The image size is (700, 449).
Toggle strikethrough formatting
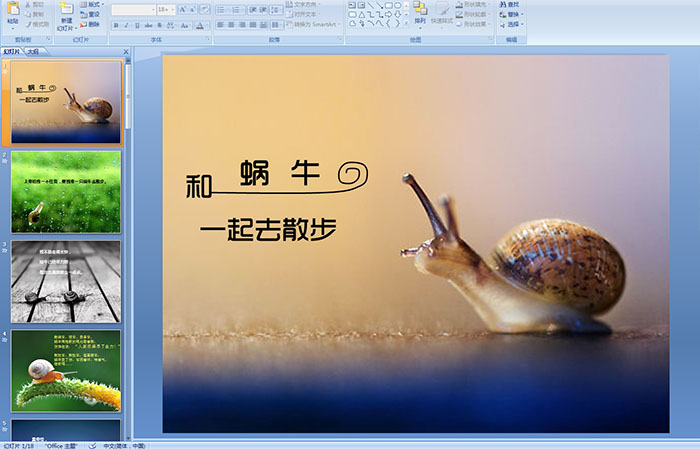[x=148, y=25]
